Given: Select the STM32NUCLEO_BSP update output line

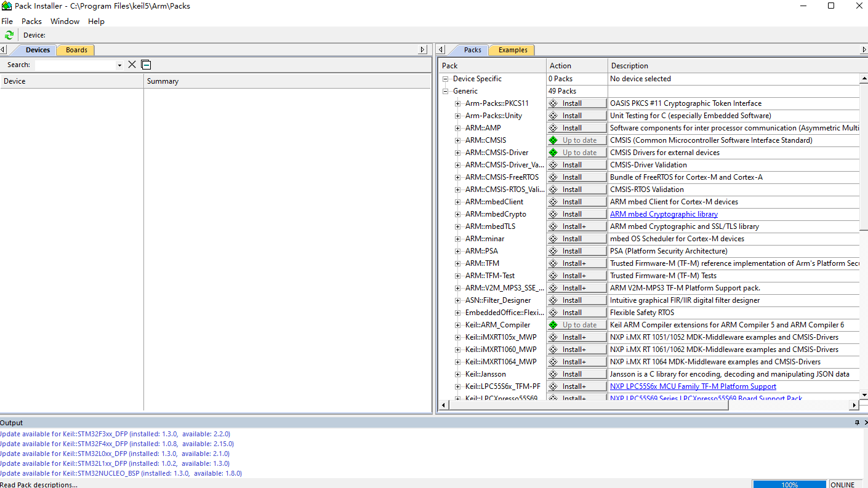Looking at the screenshot, I should 121,473.
